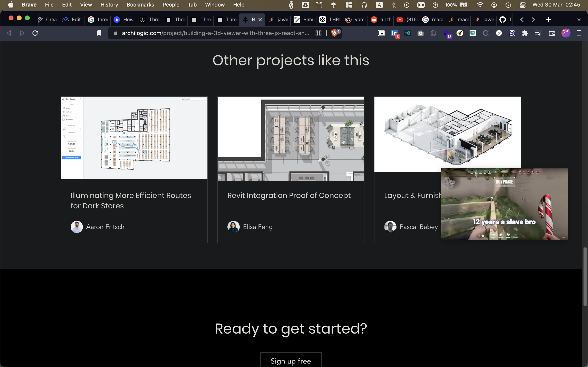The width and height of the screenshot is (588, 367).
Task: Open the camera screenshot extension icon
Action: (x=420, y=33)
